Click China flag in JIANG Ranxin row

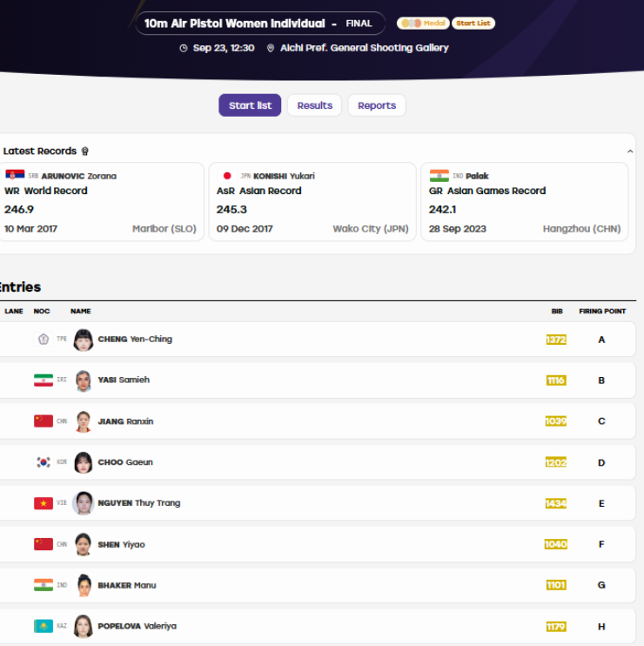tap(44, 421)
